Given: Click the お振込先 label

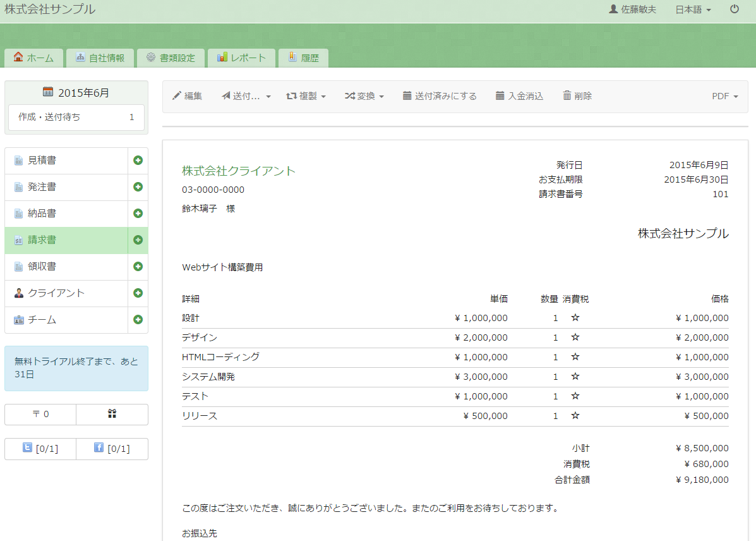Looking at the screenshot, I should (x=200, y=533).
